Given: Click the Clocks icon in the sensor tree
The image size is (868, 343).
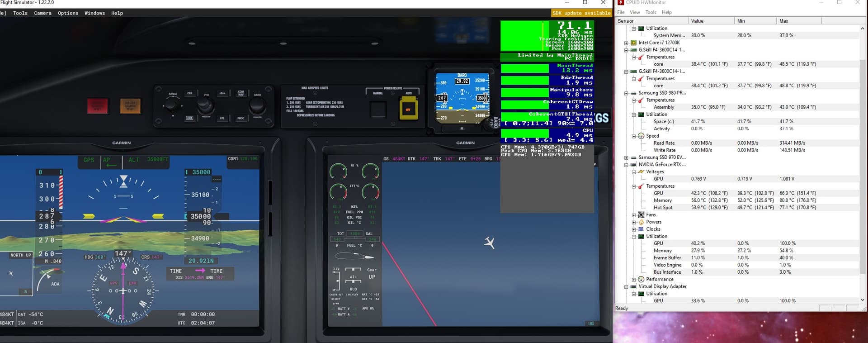Looking at the screenshot, I should pyautogui.click(x=641, y=229).
